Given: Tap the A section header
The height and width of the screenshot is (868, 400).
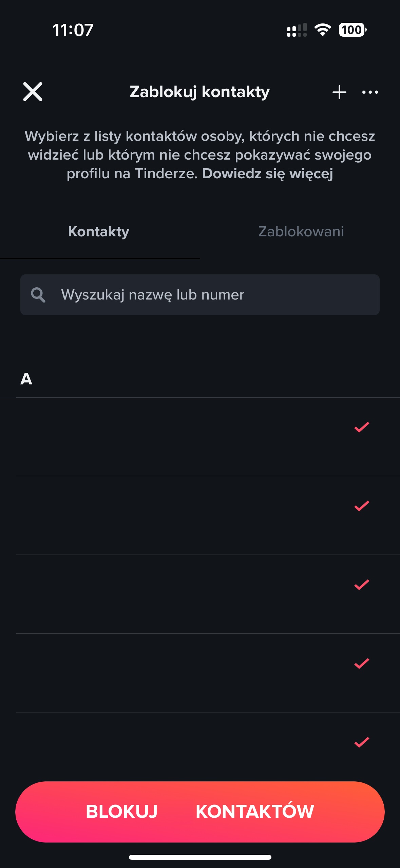Looking at the screenshot, I should coord(26,379).
